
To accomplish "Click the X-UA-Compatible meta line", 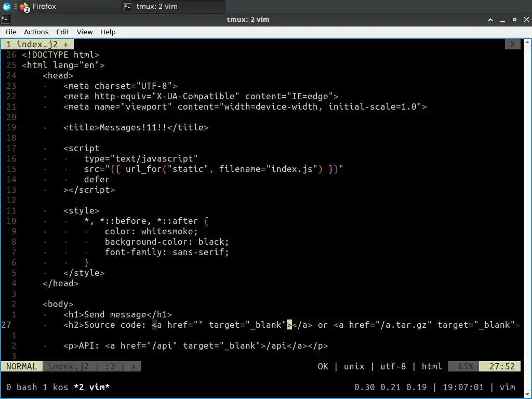I will tap(201, 96).
